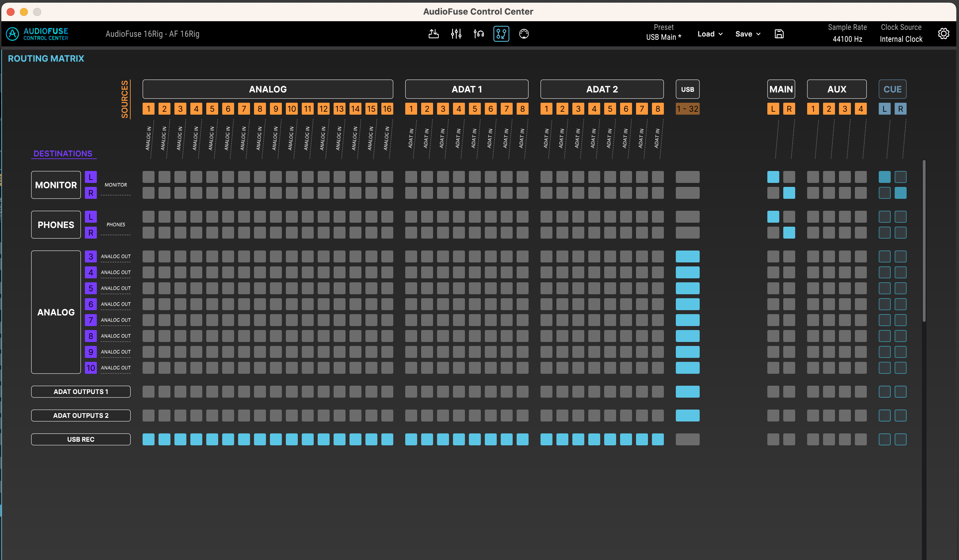Select the routing matrix view icon

click(501, 34)
